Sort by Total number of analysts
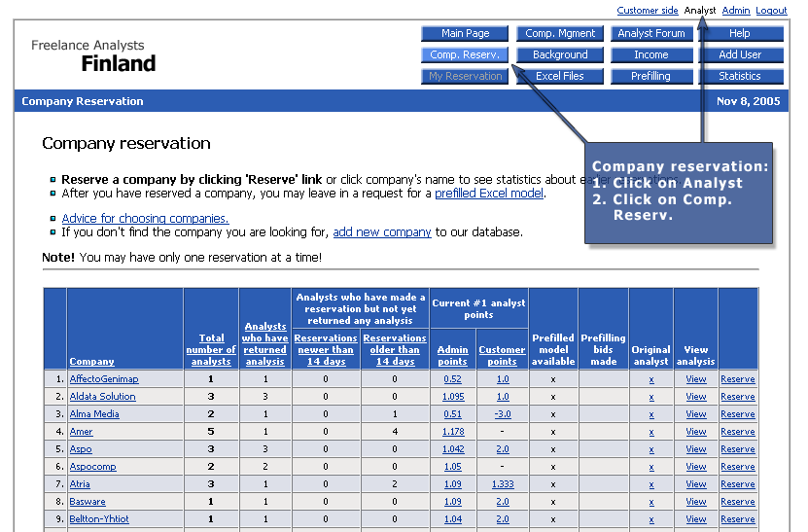 click(211, 349)
